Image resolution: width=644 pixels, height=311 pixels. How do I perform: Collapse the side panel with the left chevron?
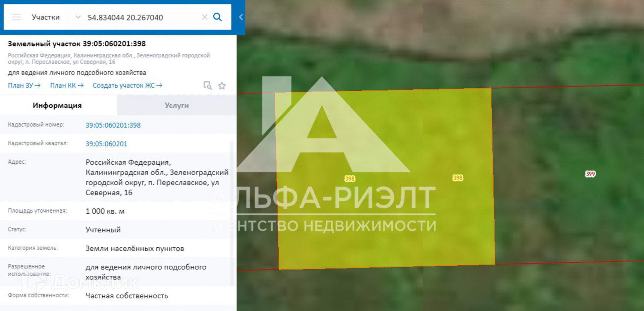(241, 17)
